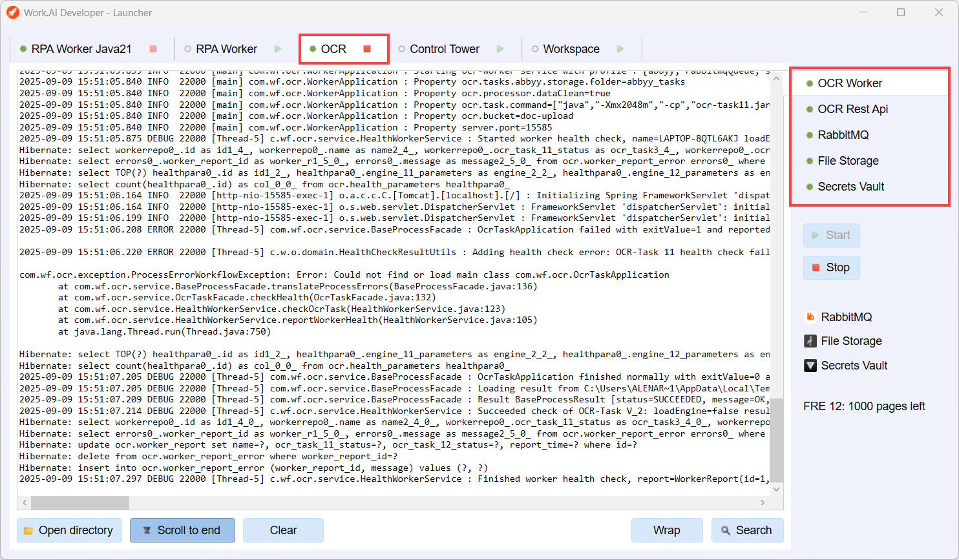Viewport: 959px width, 560px height.
Task: Click the Control Tower hollow status circle
Action: (x=401, y=49)
